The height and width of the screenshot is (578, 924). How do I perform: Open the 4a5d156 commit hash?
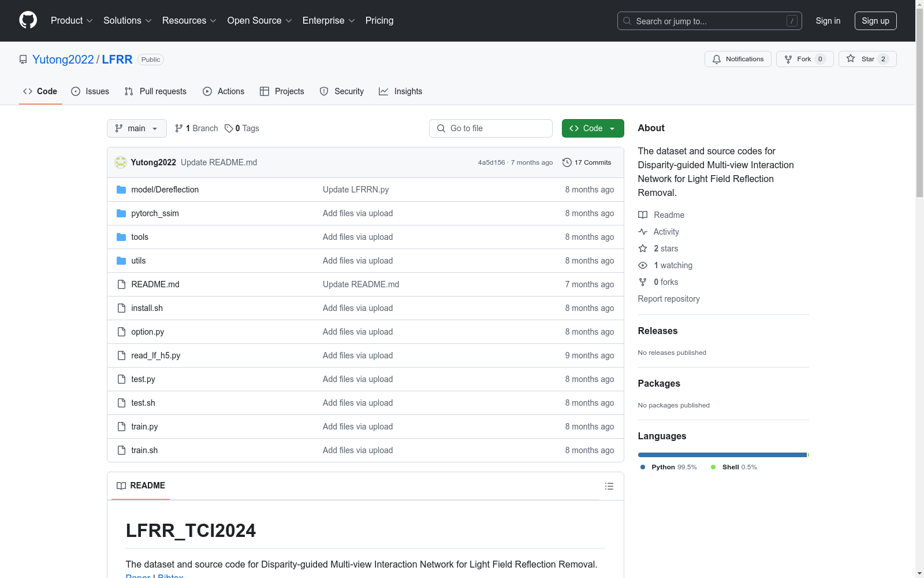click(x=491, y=162)
